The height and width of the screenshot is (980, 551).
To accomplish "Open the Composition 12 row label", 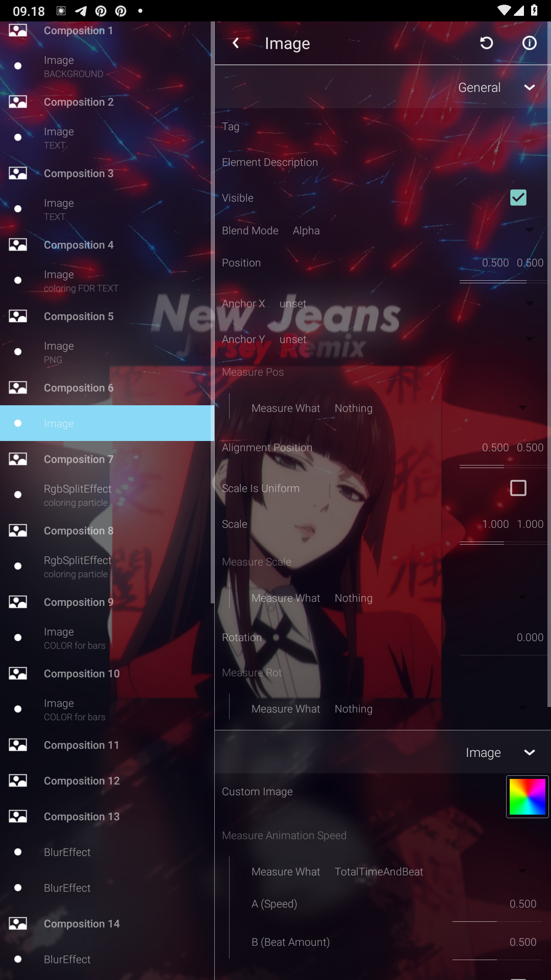I will [82, 781].
